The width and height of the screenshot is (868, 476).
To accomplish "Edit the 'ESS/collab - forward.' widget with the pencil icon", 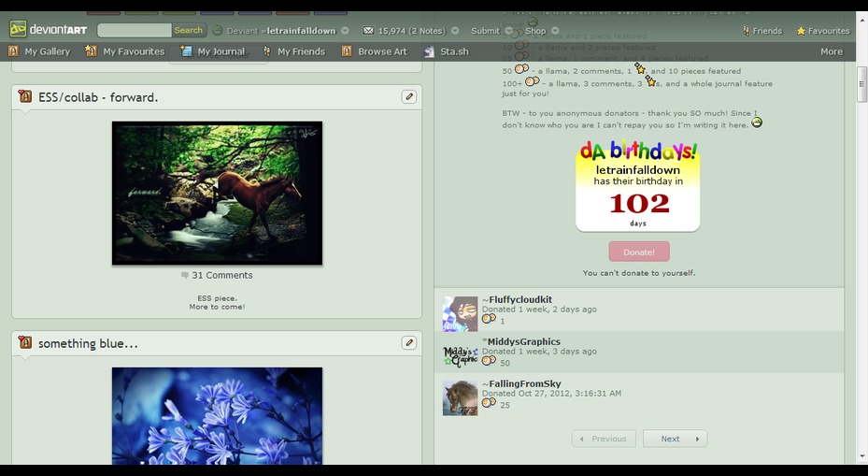I will tap(409, 96).
